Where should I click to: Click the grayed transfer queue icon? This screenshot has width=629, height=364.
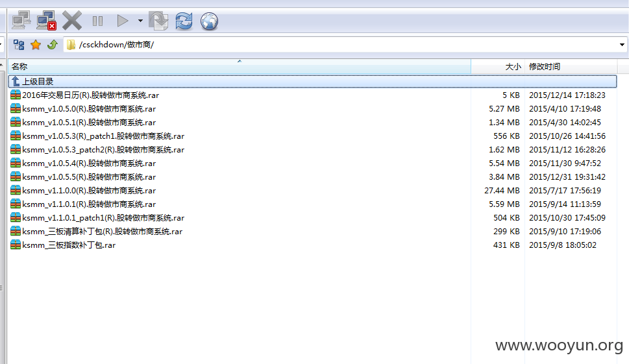coord(158,21)
